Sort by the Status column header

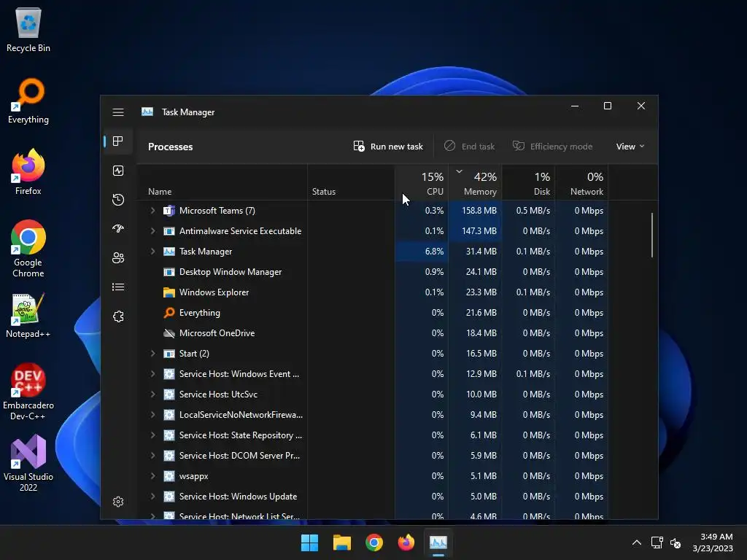click(351, 182)
